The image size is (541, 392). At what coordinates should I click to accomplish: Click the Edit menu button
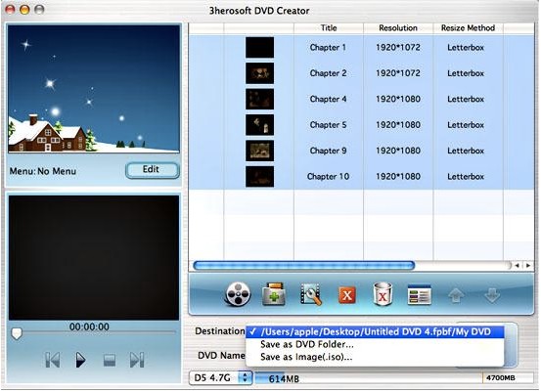153,170
